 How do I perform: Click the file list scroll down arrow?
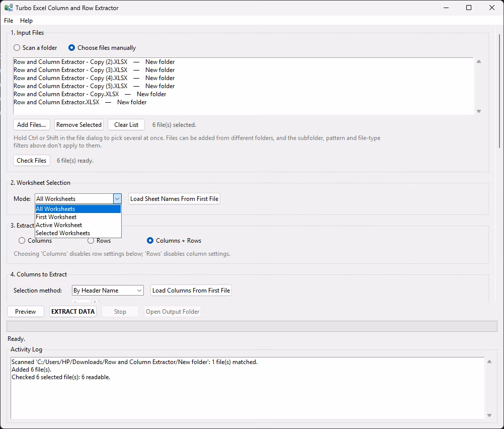tap(479, 111)
